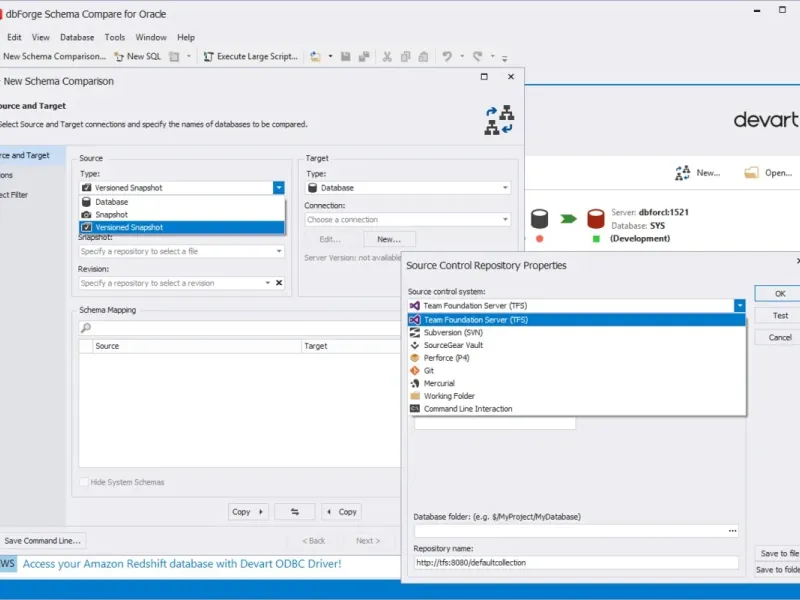Viewport: 800px width, 600px height.
Task: Click the Redo toolbar icon
Action: pos(478,57)
